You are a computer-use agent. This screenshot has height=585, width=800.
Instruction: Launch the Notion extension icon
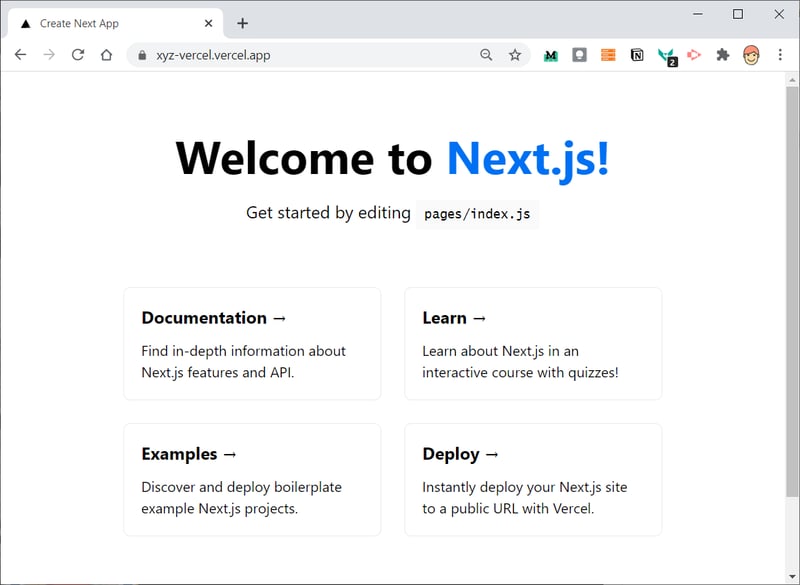637,55
